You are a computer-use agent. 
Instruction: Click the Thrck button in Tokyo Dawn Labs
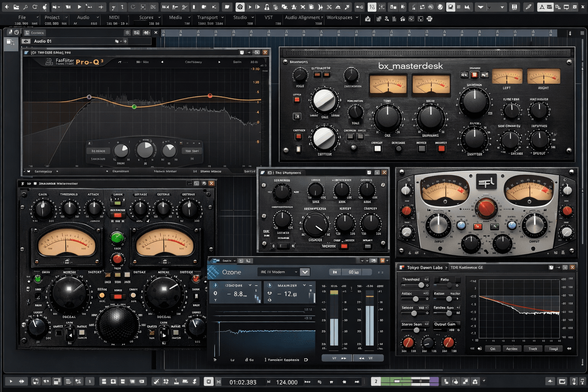(533, 349)
